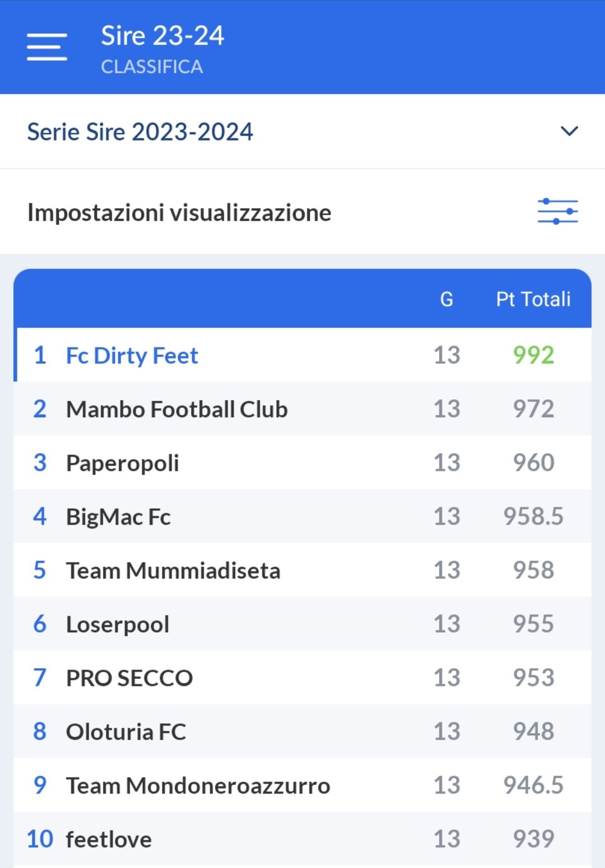This screenshot has height=868, width=605.
Task: Click the CLASSIFICA header icon area
Action: tap(152, 67)
